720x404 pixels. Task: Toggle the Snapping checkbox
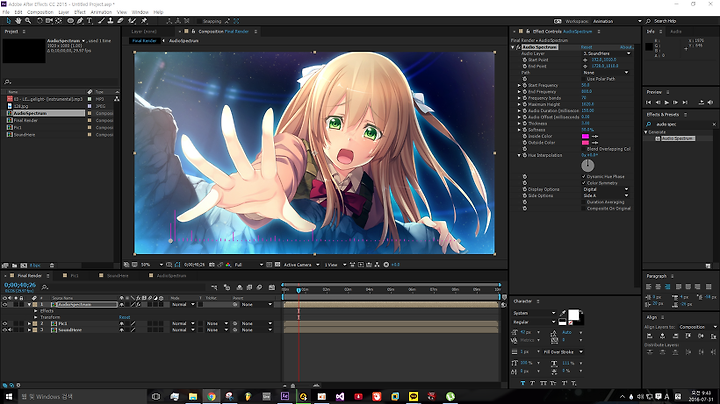pyautogui.click(x=199, y=21)
